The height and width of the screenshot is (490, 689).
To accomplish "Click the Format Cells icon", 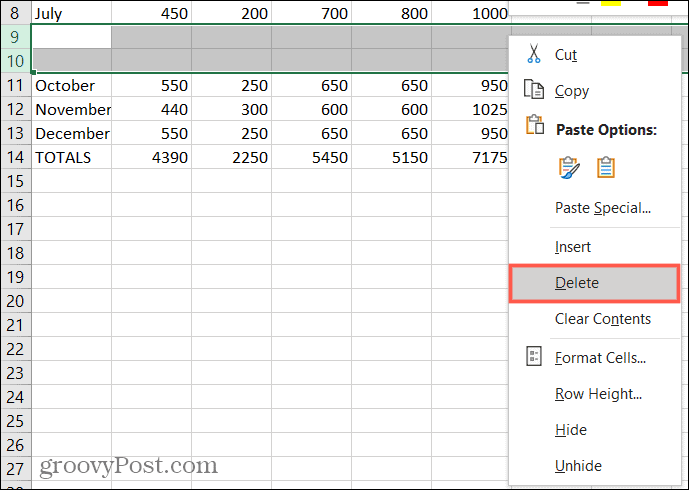I will 534,356.
